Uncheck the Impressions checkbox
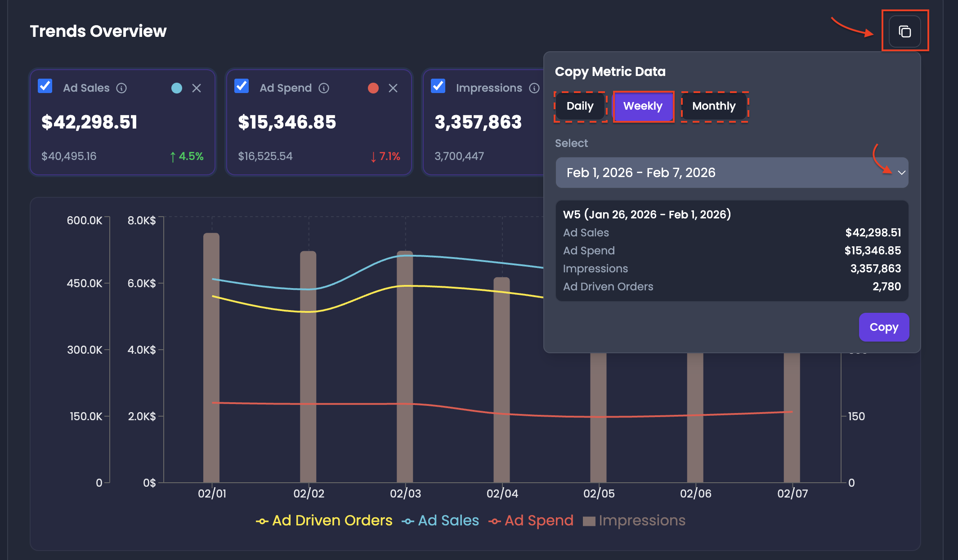The width and height of the screenshot is (958, 560). 438,86
